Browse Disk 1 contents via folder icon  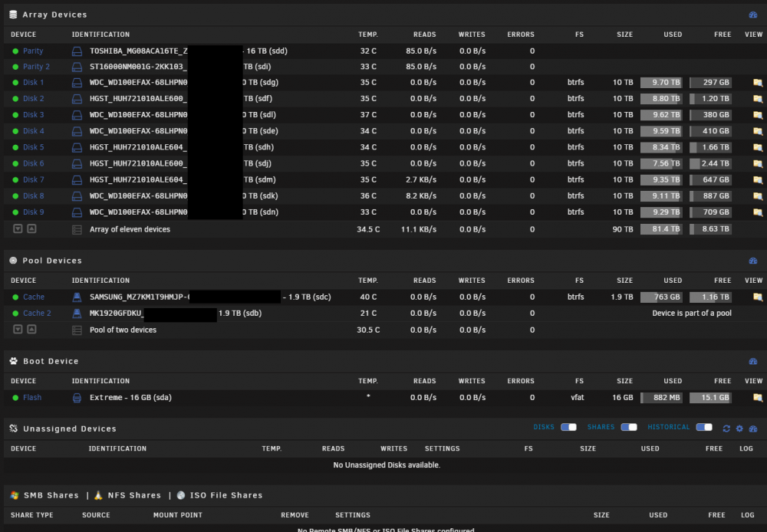pyautogui.click(x=758, y=83)
